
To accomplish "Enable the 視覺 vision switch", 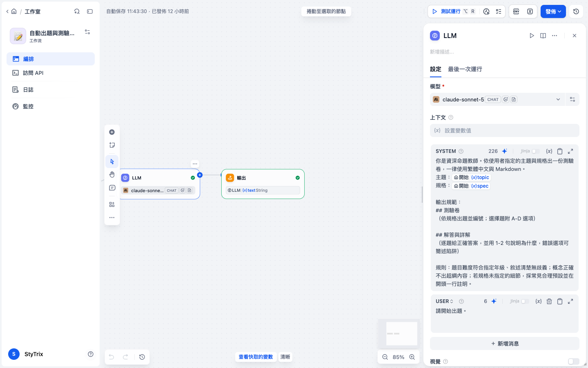I will [x=574, y=361].
